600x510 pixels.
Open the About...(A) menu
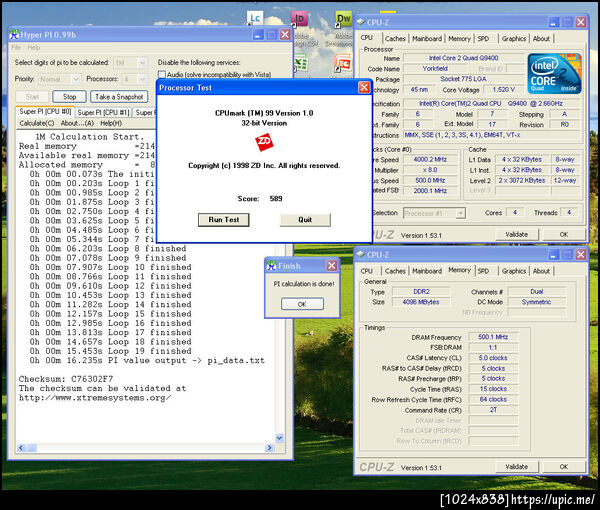point(77,123)
